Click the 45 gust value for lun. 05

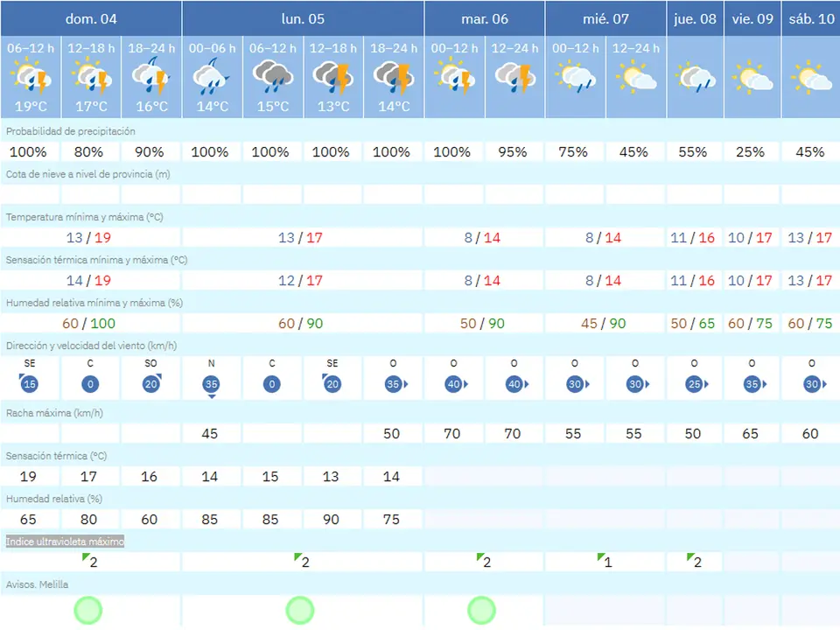coord(209,433)
